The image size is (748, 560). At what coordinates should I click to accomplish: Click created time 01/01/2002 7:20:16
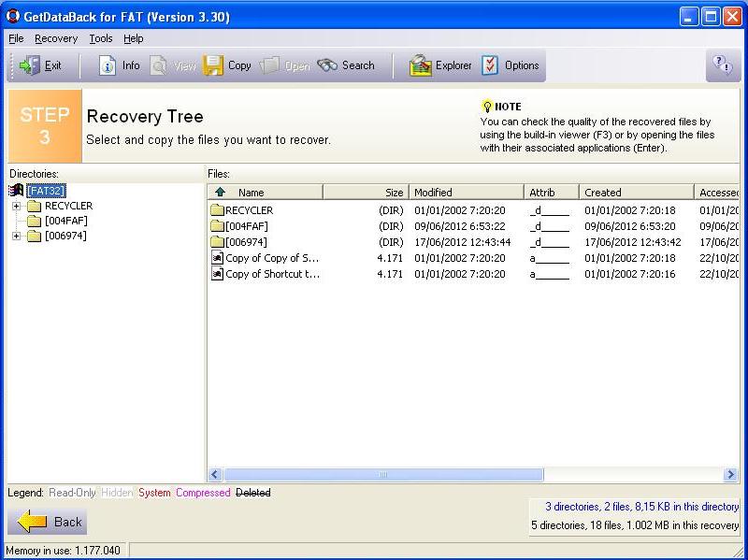pos(629,274)
